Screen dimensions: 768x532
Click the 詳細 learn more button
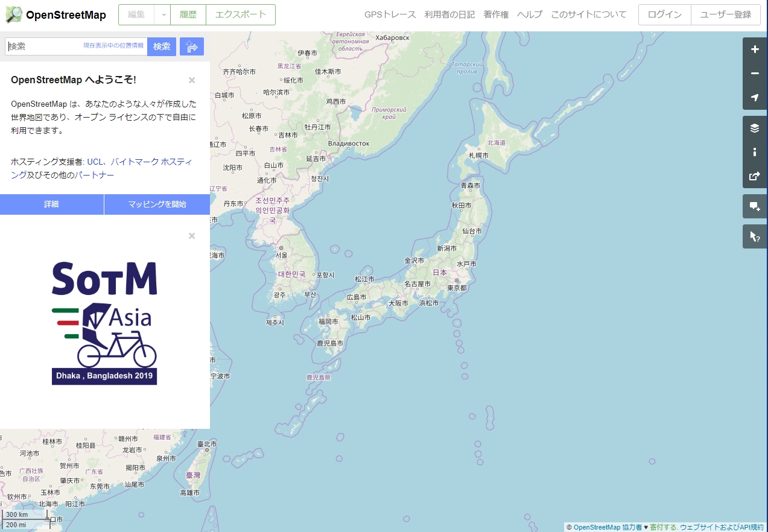pyautogui.click(x=52, y=204)
